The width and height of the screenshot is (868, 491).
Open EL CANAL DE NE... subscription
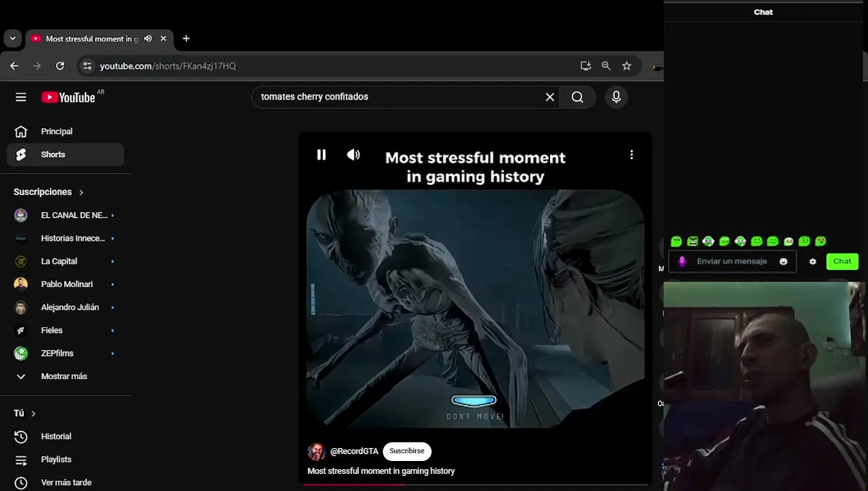(66, 215)
